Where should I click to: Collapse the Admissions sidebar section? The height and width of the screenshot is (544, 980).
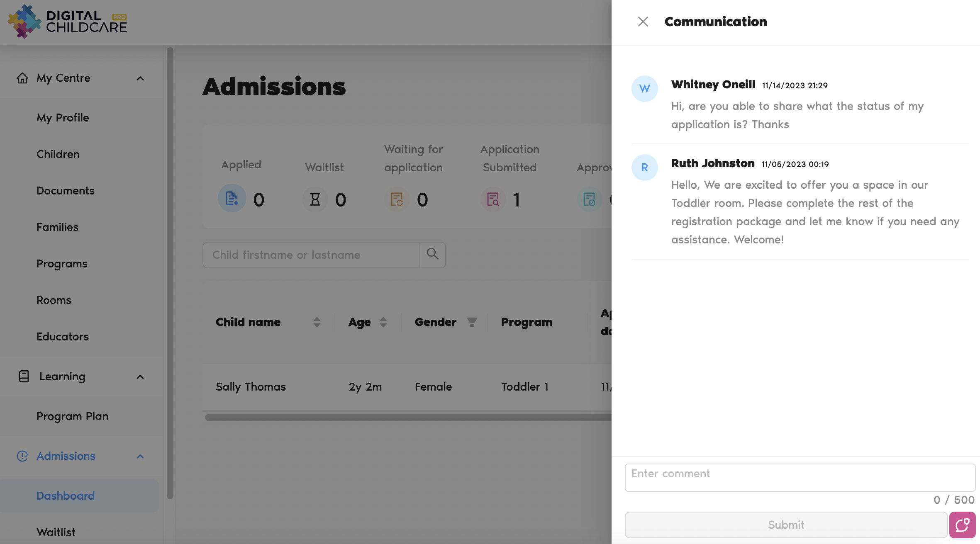(140, 457)
